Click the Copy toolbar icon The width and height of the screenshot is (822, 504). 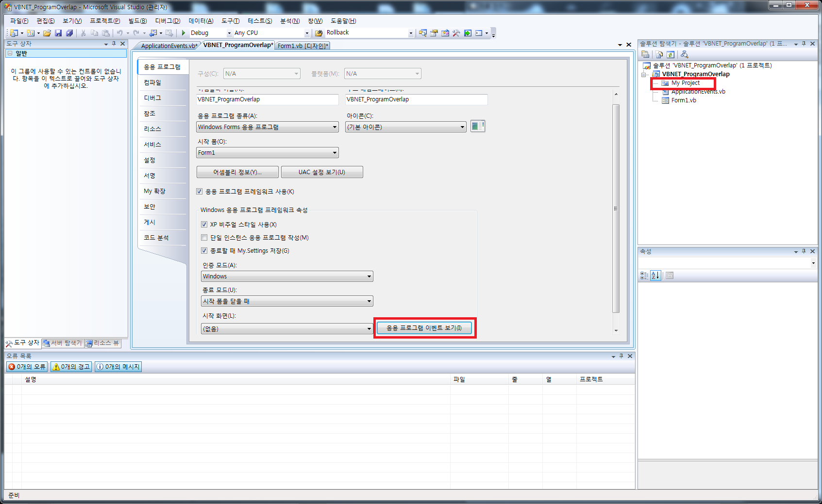pos(94,33)
